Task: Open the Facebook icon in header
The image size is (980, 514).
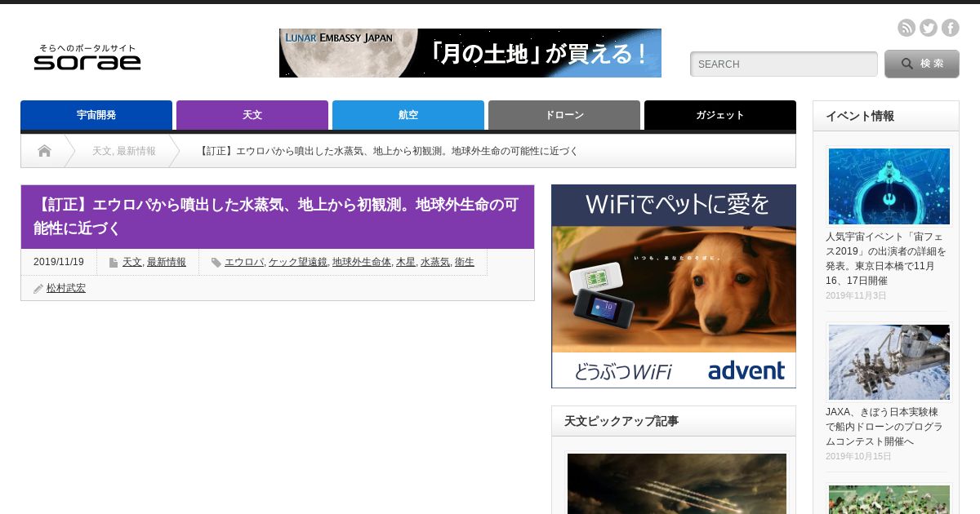Action: pyautogui.click(x=951, y=28)
